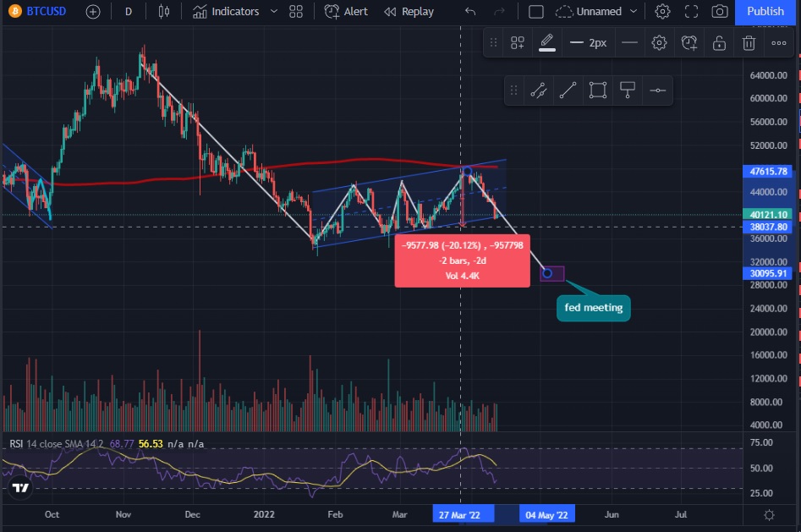The height and width of the screenshot is (532, 801).
Task: Select the trend line with endpoints tool
Action: (539, 90)
